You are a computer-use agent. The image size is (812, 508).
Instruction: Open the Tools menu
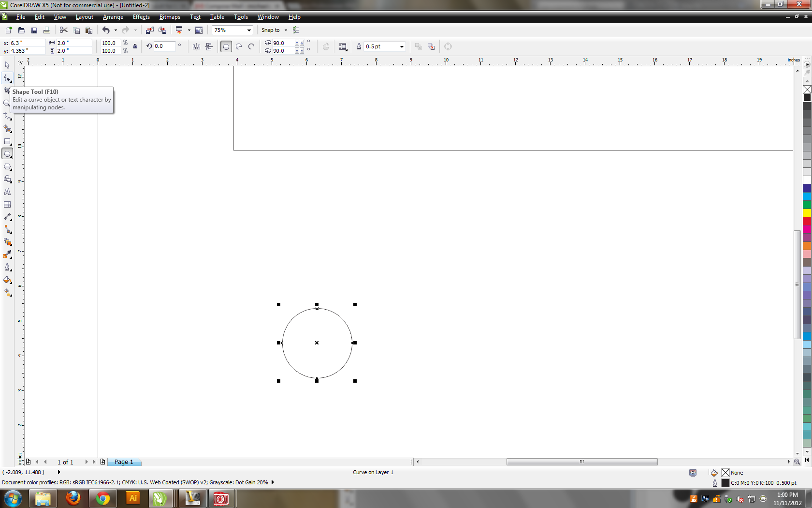[241, 17]
